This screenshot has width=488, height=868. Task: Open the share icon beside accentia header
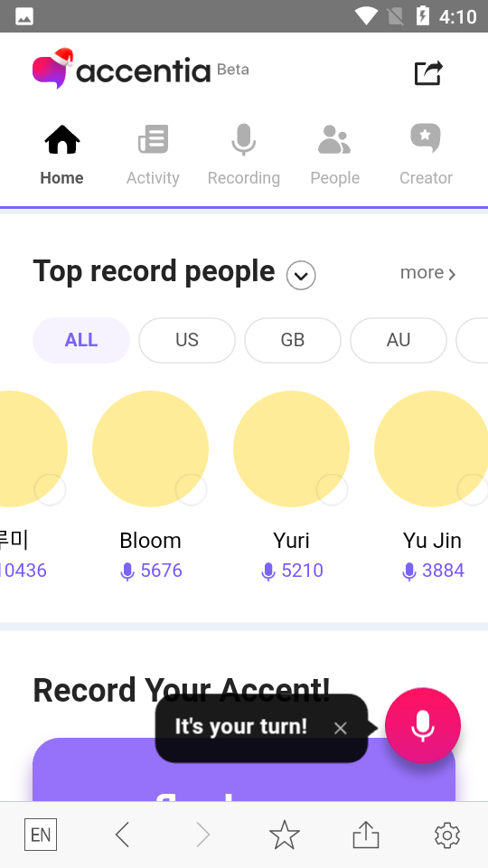point(428,72)
